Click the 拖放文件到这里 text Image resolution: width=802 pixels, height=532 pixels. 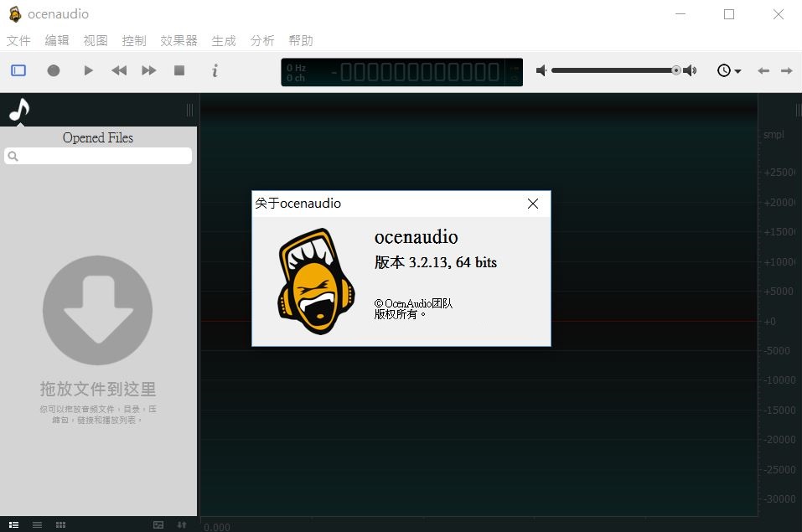click(x=98, y=390)
